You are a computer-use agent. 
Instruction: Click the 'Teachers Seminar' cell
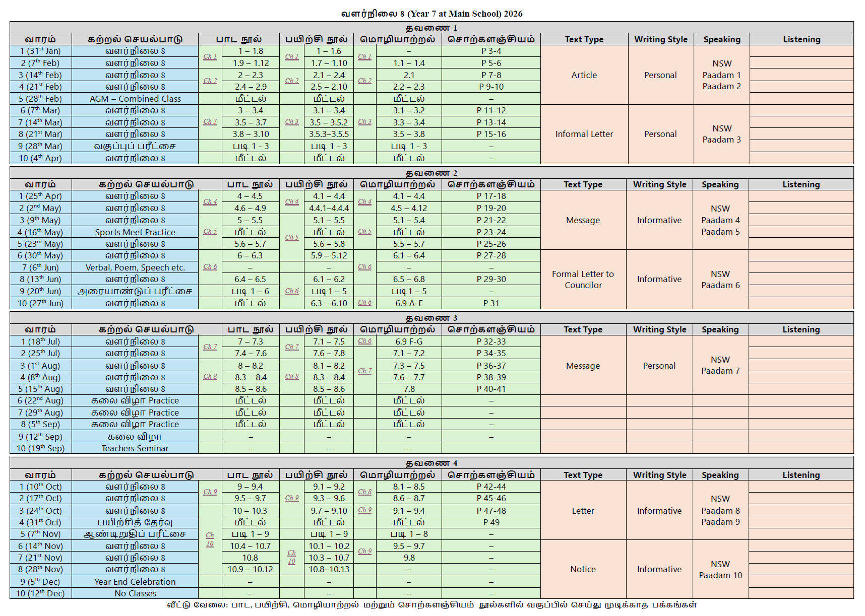click(x=135, y=448)
